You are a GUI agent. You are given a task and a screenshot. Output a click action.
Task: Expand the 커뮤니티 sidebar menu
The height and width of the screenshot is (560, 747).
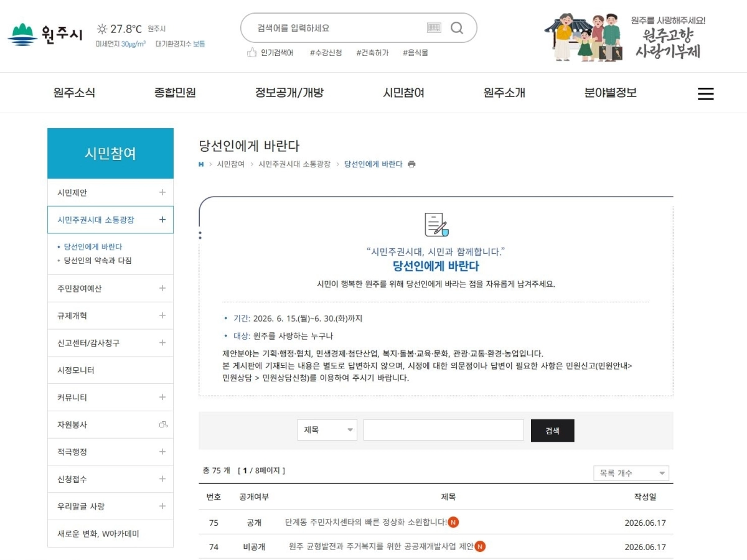(162, 397)
